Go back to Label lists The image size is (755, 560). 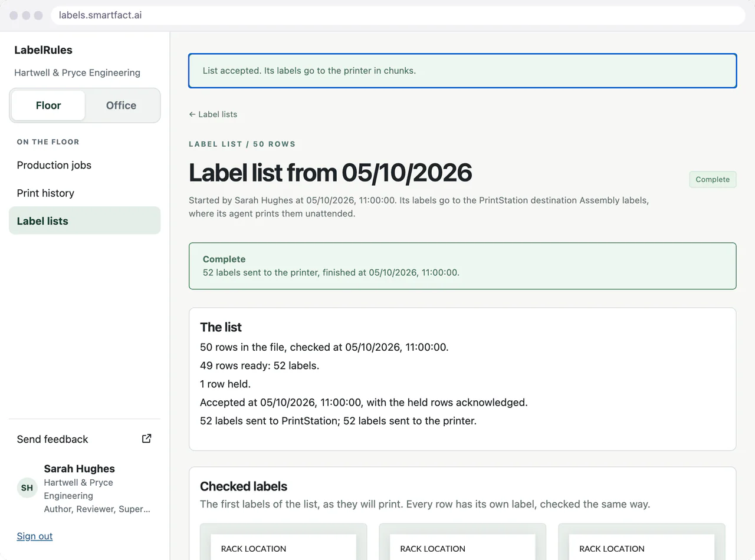[x=213, y=114]
